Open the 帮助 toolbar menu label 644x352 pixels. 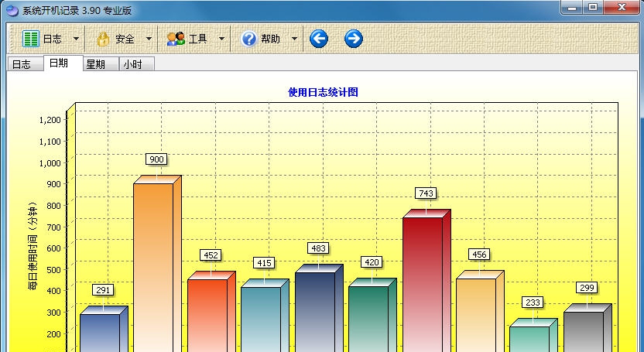click(x=270, y=39)
